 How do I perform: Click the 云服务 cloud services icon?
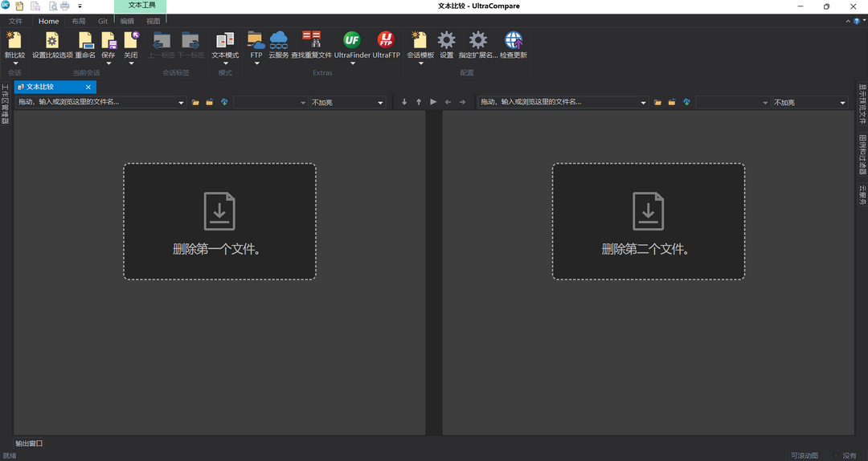click(x=278, y=41)
